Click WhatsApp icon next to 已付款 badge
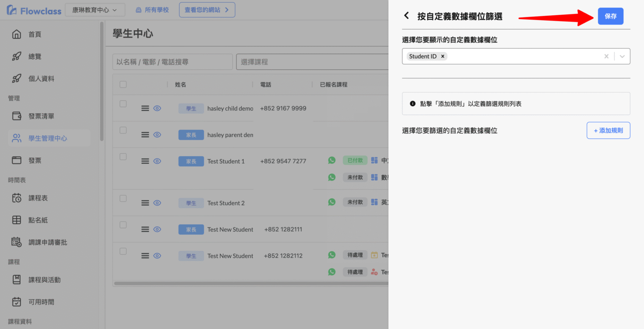 click(331, 160)
